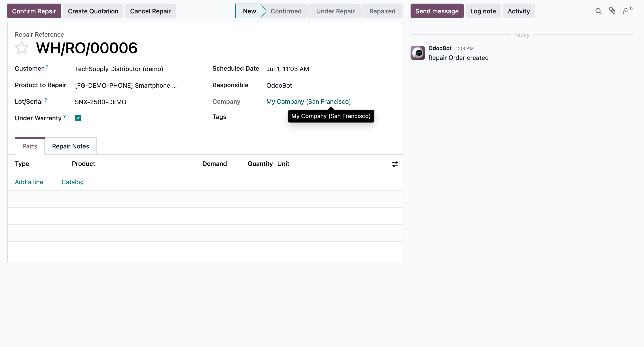Click the Log note button

[x=483, y=11]
